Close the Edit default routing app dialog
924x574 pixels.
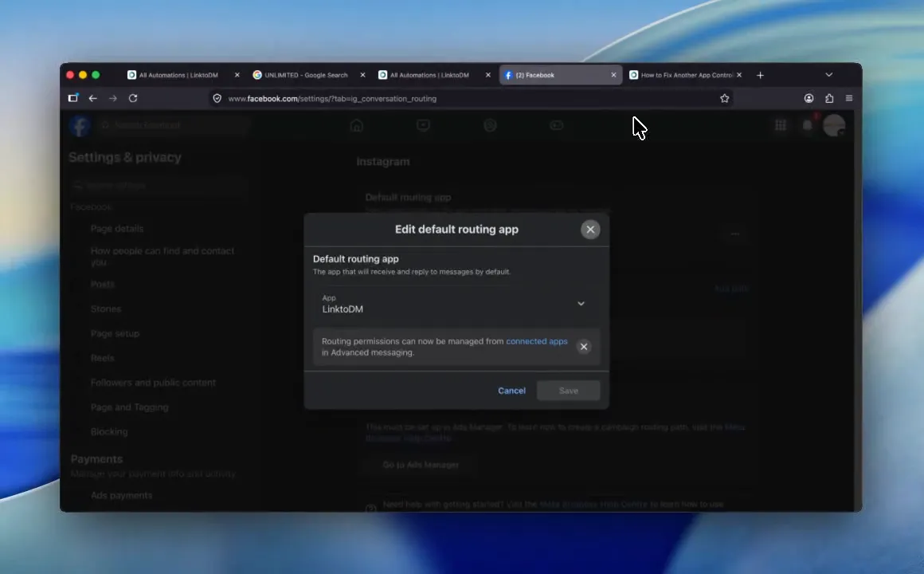coord(590,230)
